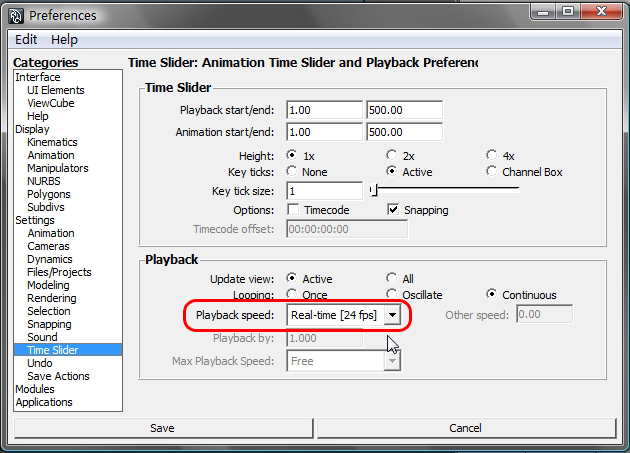Set Height to 4x
The height and width of the screenshot is (453, 630).
(x=491, y=155)
